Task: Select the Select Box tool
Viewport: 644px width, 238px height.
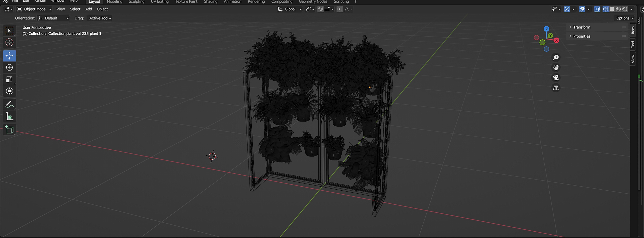Action: click(x=10, y=31)
